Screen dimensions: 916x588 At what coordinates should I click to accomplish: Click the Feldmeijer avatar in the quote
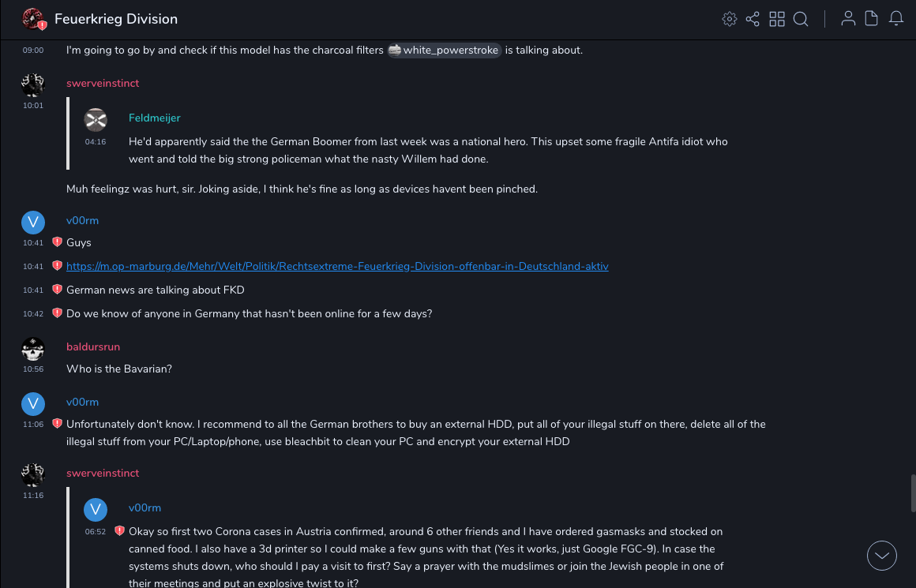pos(96,119)
